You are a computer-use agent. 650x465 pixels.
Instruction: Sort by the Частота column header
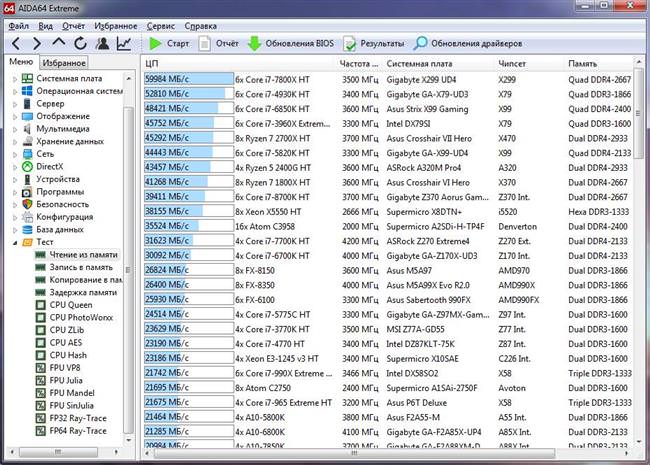click(359, 63)
